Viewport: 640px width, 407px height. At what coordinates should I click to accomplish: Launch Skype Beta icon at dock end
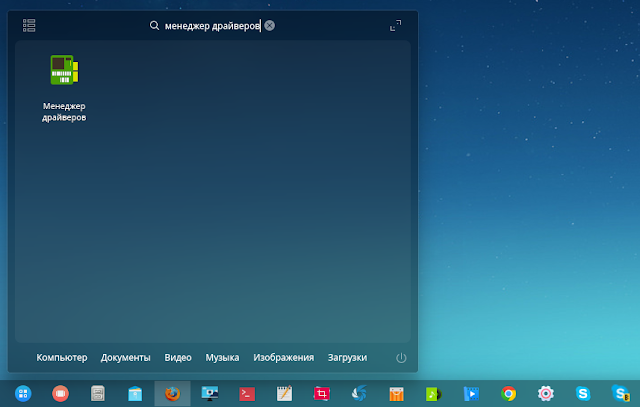click(x=620, y=394)
